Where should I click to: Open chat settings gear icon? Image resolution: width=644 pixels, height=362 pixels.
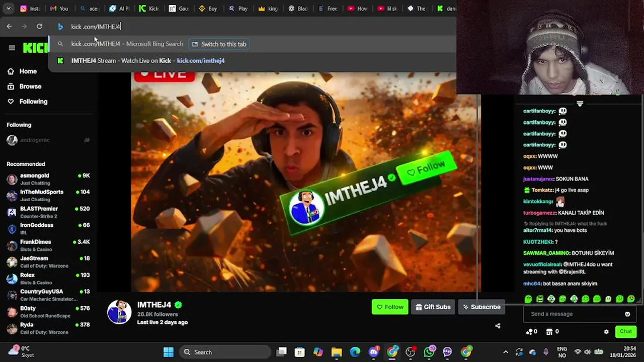(606, 332)
